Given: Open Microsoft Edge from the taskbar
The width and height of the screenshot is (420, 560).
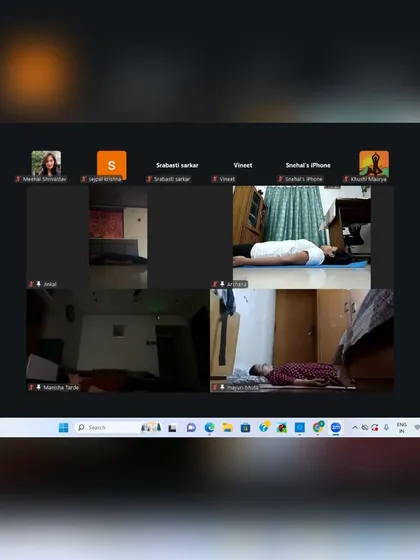Looking at the screenshot, I should click(209, 428).
